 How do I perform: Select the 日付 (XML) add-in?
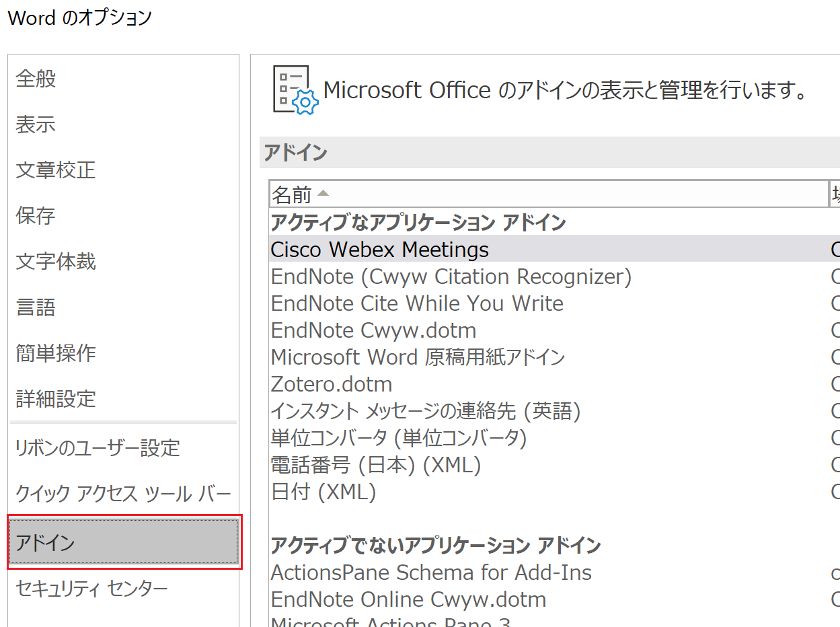tap(555, 492)
